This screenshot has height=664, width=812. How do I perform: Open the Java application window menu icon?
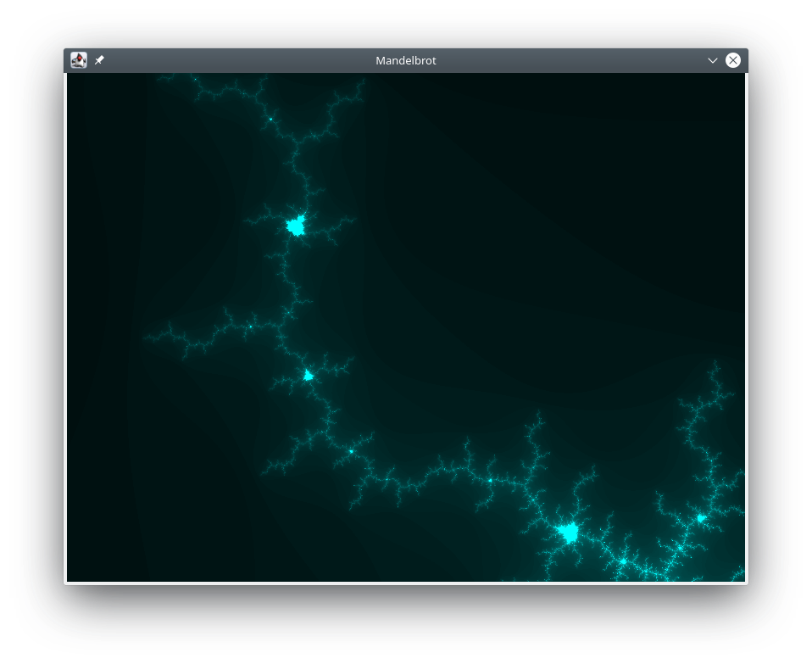click(x=79, y=60)
